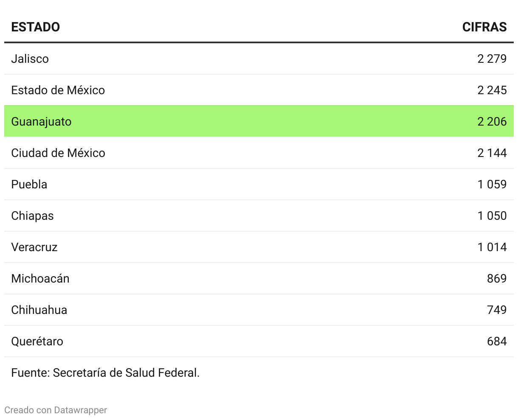Viewport: 518px width, 420px height.
Task: Click Michoacán's value 869
Action: pyautogui.click(x=497, y=278)
